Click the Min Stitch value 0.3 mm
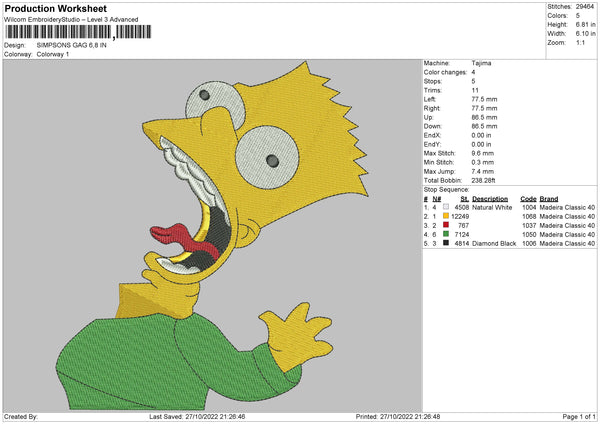The height and width of the screenshot is (424, 600). click(483, 162)
